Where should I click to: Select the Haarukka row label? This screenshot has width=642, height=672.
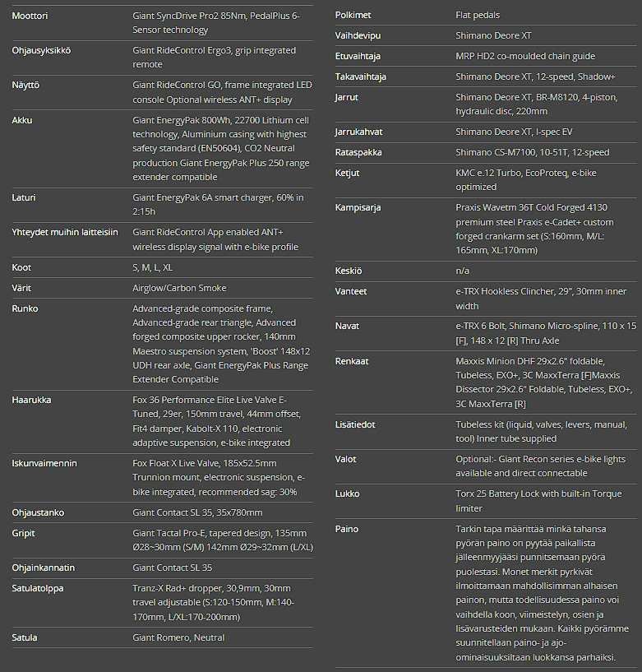(x=32, y=399)
